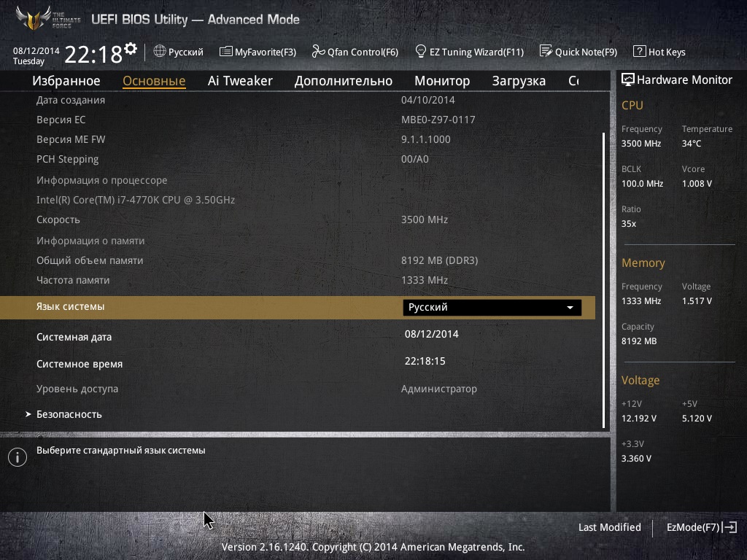Click the Last Modified button

click(609, 527)
